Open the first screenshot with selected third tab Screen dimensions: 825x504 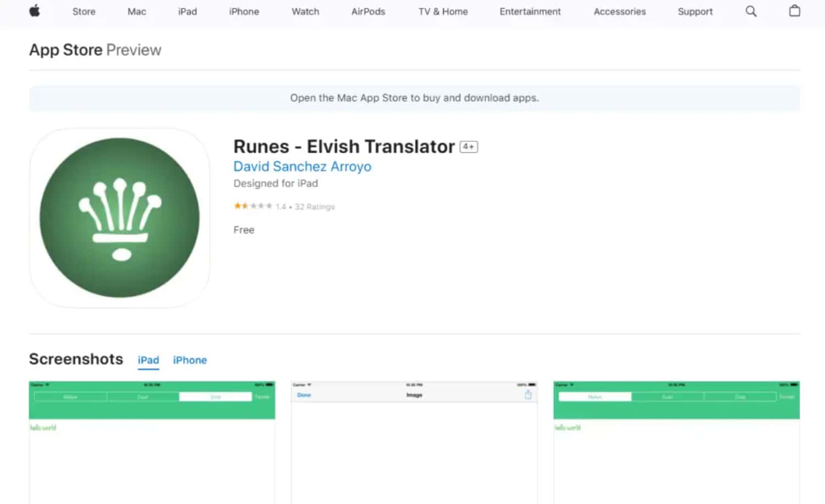tap(152, 442)
